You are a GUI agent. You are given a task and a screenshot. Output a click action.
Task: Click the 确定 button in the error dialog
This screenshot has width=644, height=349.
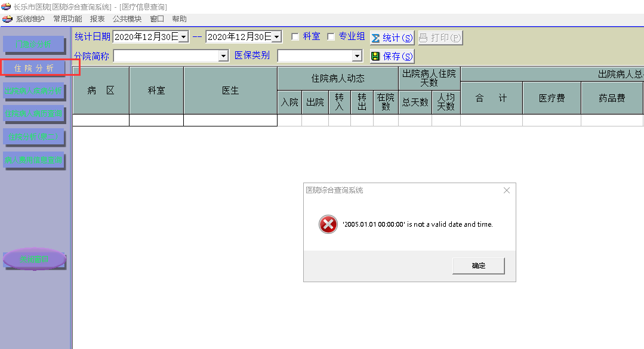(479, 266)
